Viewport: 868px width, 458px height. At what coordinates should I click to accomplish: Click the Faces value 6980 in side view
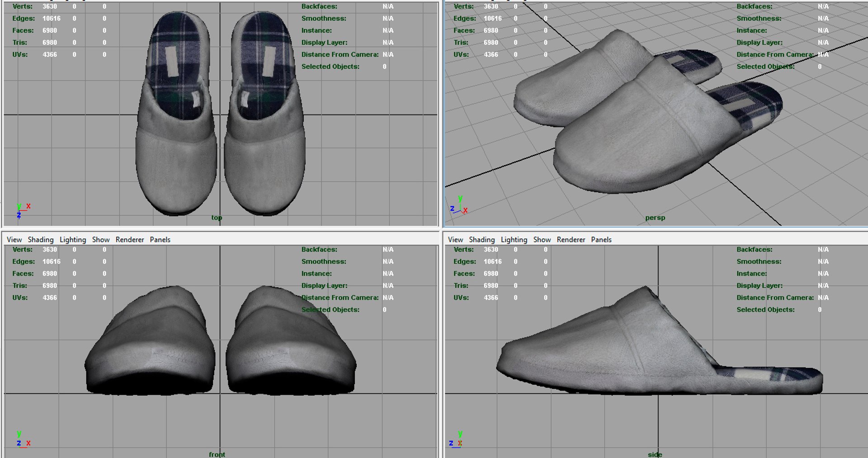491,273
